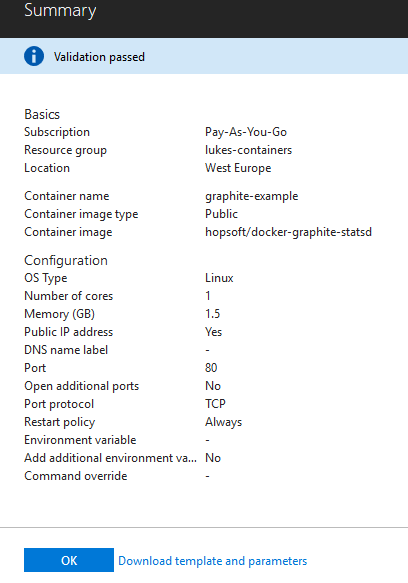The width and height of the screenshot is (408, 583).
Task: Click the blue info icon beside Validation passed
Action: (x=34, y=57)
